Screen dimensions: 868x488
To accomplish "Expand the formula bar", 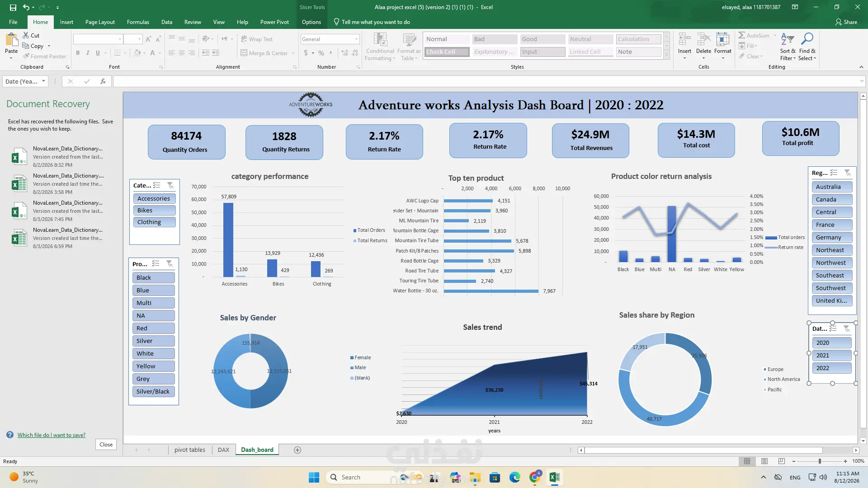I will (x=862, y=81).
